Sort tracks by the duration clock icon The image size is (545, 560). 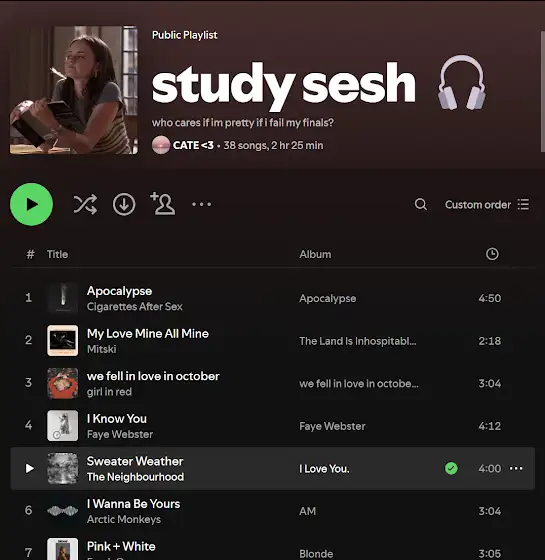tap(492, 254)
